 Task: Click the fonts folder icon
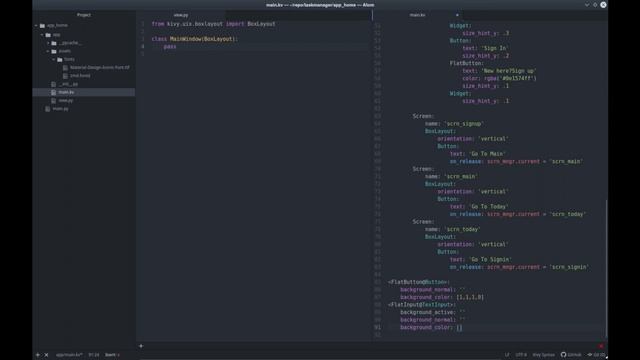[x=60, y=59]
